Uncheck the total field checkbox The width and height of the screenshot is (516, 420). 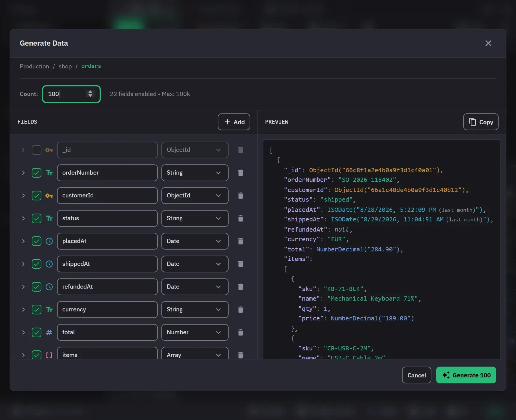click(x=37, y=332)
